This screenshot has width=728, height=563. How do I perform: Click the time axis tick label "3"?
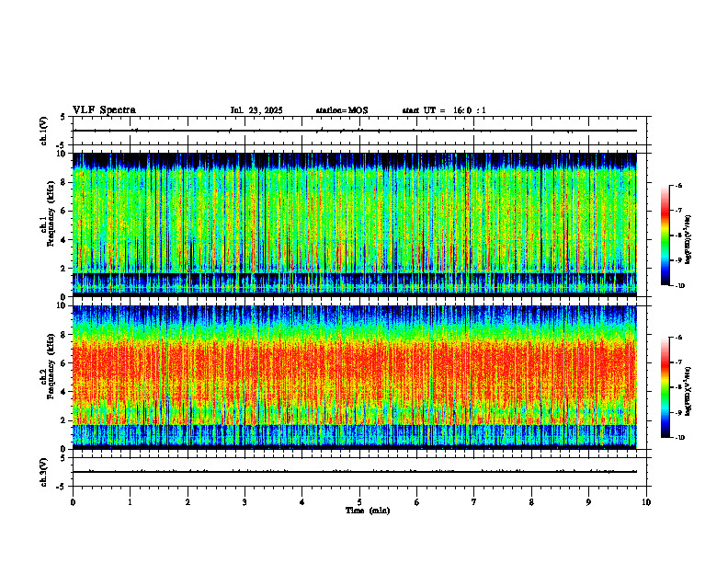tap(245, 502)
